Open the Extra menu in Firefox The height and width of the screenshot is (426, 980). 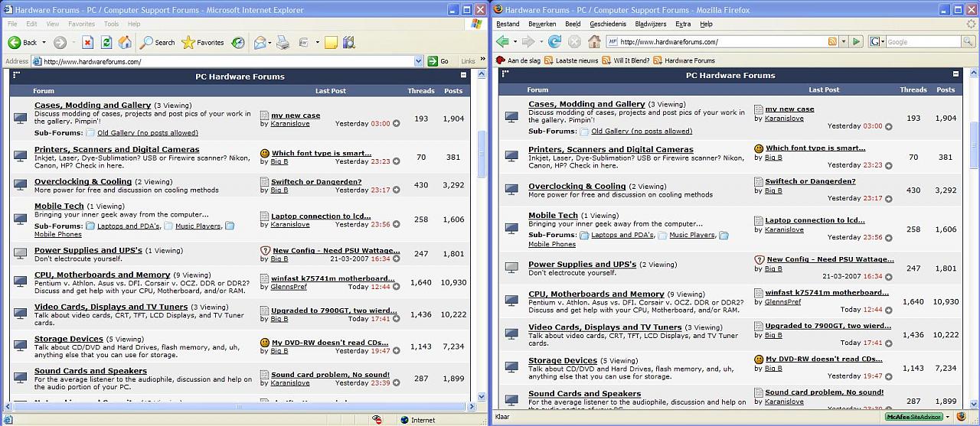(x=683, y=24)
